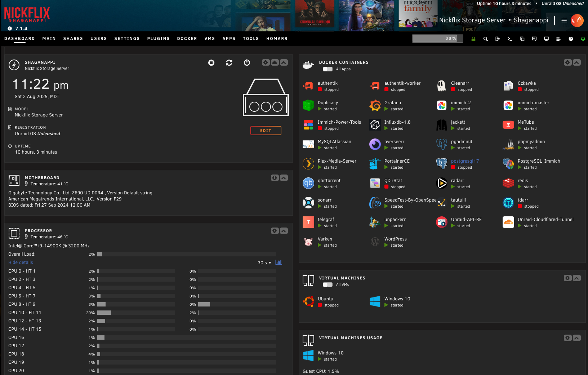Open the hamburger menu next to Shaganappi title
This screenshot has width=588, height=375.
click(x=564, y=21)
